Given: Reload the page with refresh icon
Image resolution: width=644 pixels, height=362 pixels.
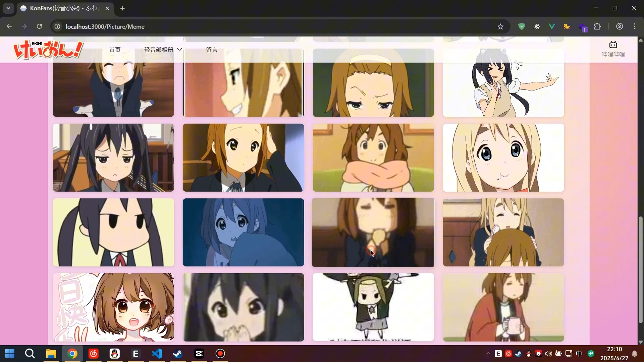Looking at the screenshot, I should click(39, 26).
